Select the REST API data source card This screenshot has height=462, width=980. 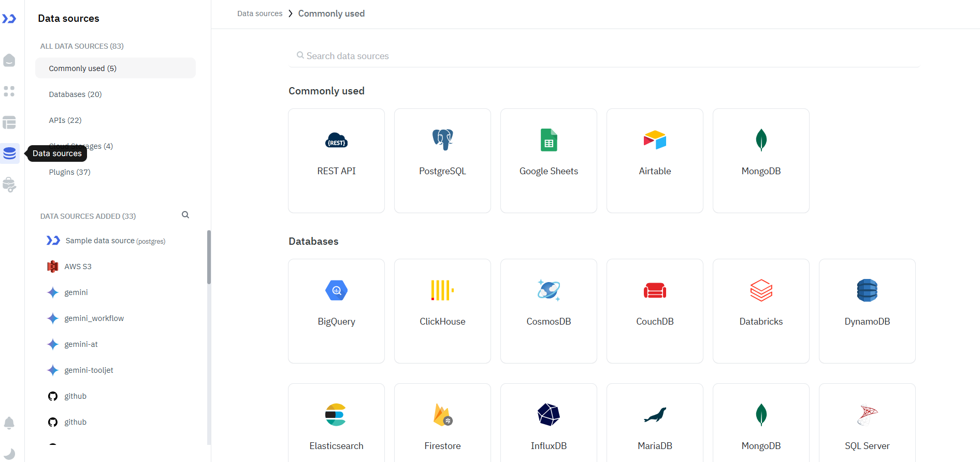336,160
